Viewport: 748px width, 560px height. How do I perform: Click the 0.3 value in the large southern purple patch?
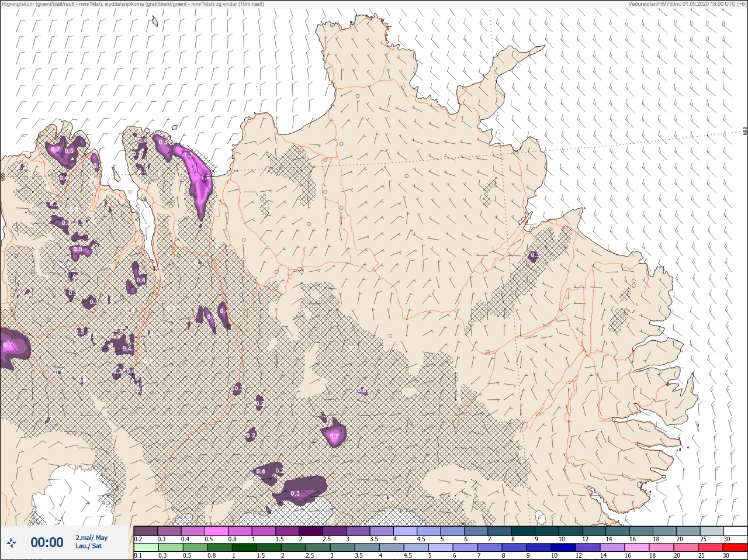pyautogui.click(x=295, y=494)
